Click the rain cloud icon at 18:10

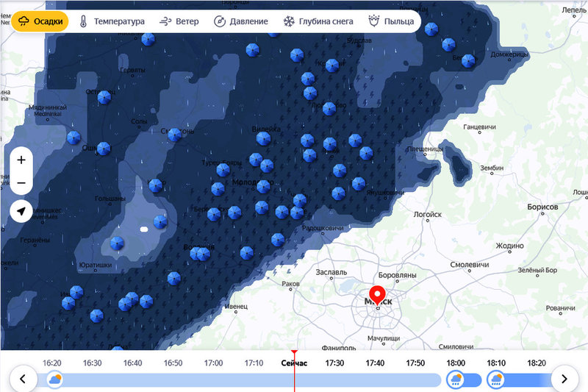coord(495,379)
